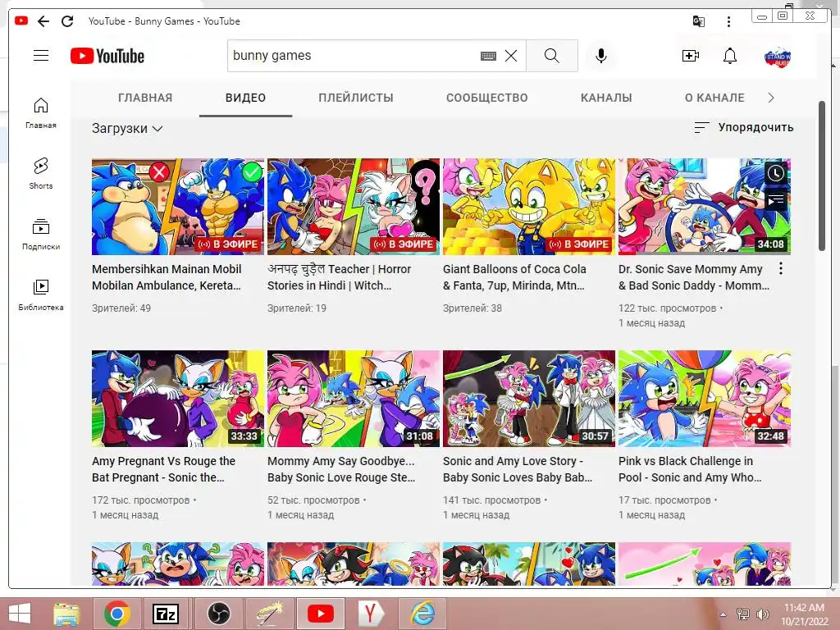Open Membersihkan Mainan Mobil video title
The width and height of the screenshot is (840, 630).
(x=167, y=277)
